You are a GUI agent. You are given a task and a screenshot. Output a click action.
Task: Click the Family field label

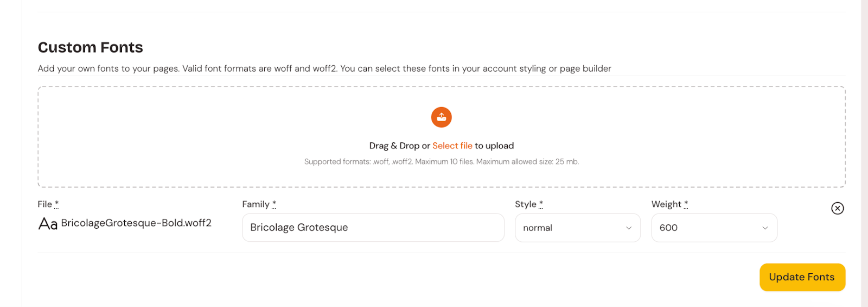[256, 204]
